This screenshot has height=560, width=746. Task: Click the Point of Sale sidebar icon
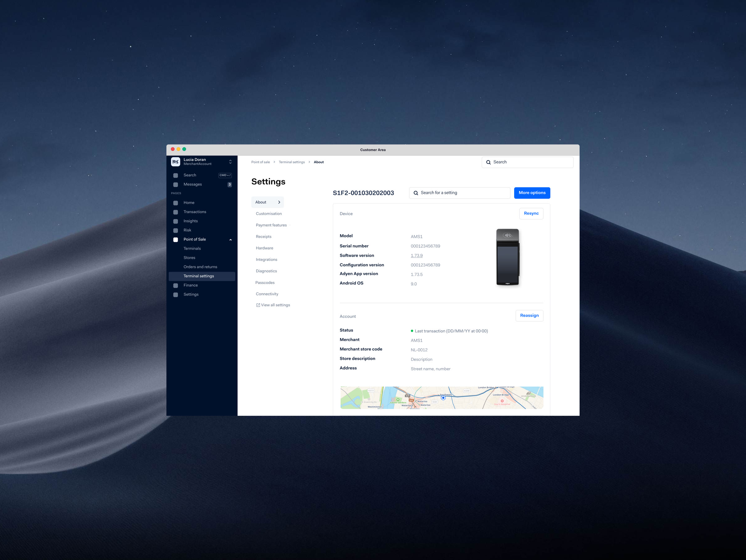[176, 239]
